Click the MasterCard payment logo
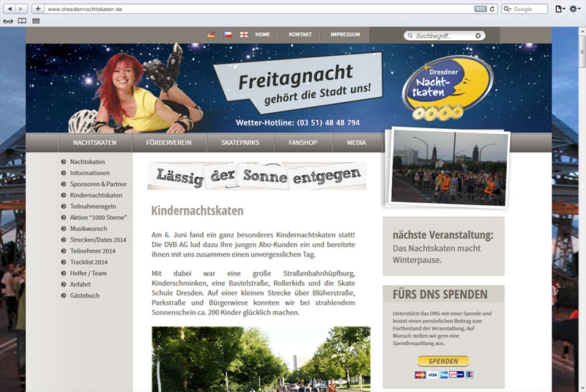This screenshot has height=392, width=586. point(420,375)
